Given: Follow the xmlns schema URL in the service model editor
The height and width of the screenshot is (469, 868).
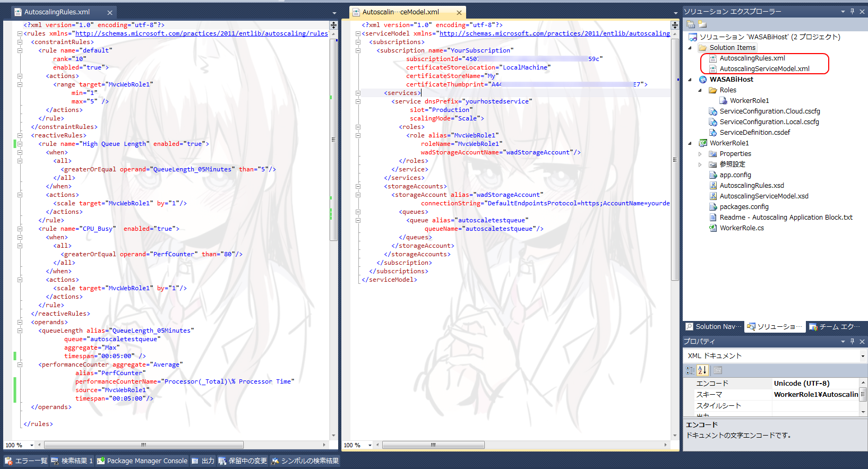Looking at the screenshot, I should (555, 33).
